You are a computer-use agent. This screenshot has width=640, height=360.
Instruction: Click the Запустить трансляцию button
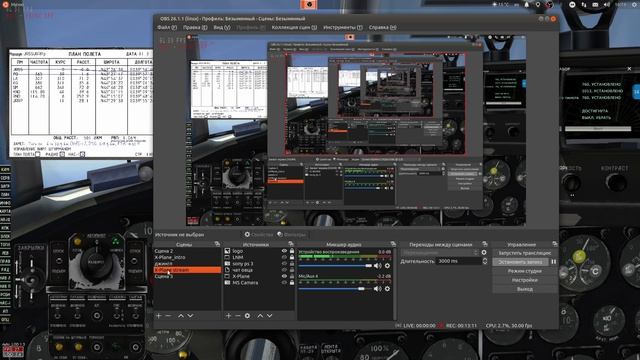(524, 253)
